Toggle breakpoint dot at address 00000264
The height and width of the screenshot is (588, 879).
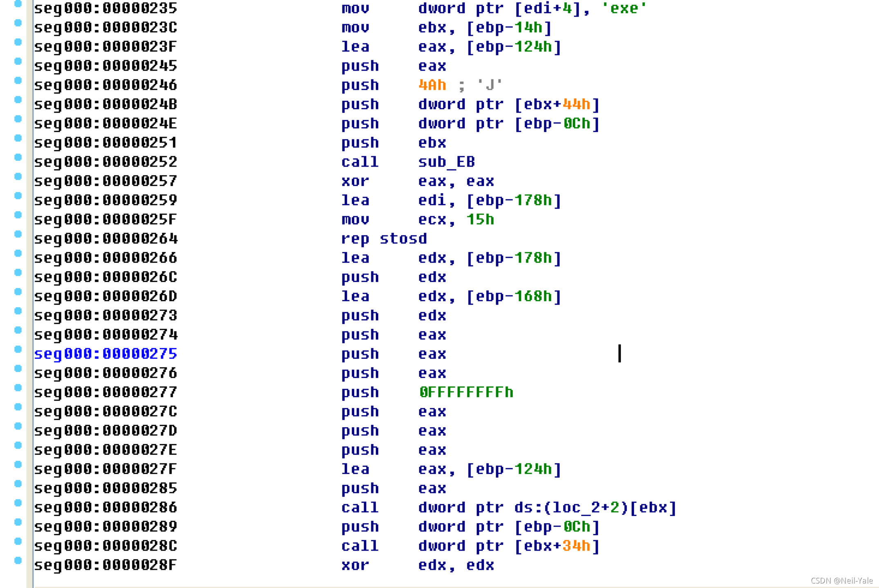[18, 234]
